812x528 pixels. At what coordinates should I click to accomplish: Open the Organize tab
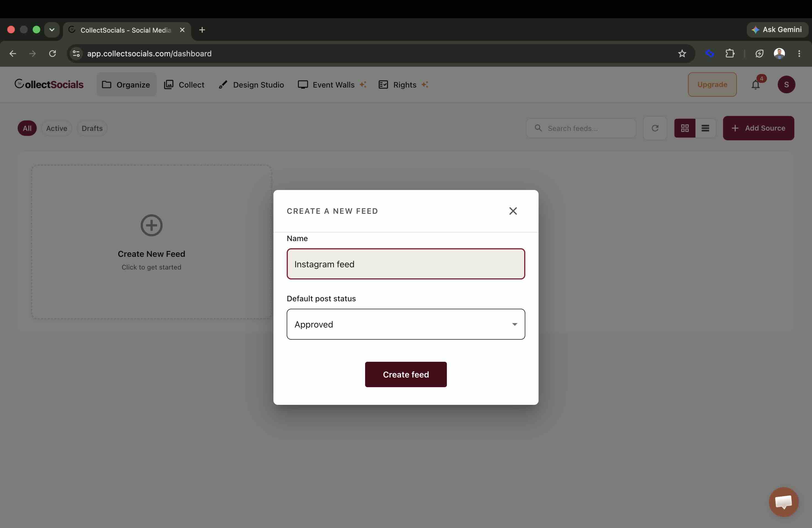pyautogui.click(x=126, y=85)
